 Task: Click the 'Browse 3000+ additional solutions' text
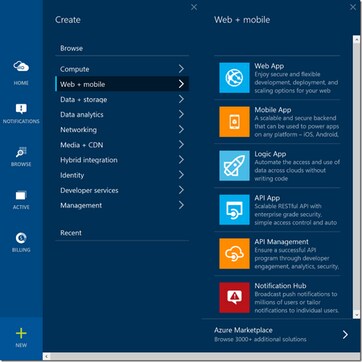click(260, 339)
